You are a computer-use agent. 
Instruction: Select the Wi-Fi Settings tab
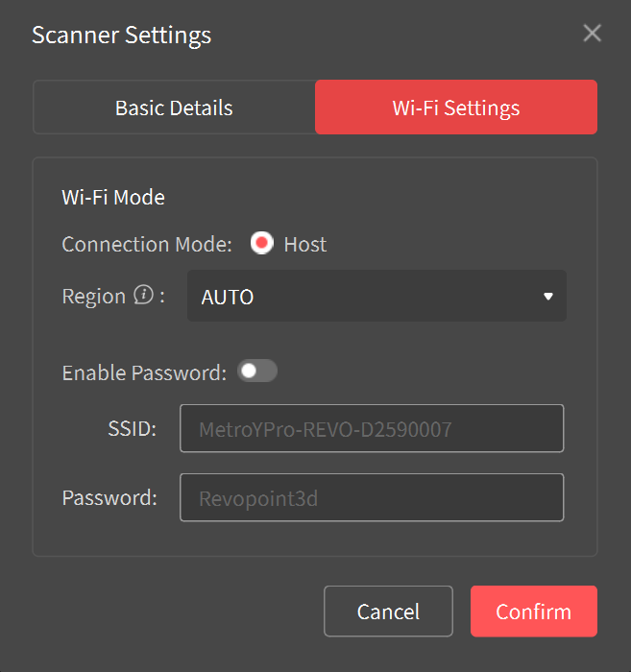(456, 108)
